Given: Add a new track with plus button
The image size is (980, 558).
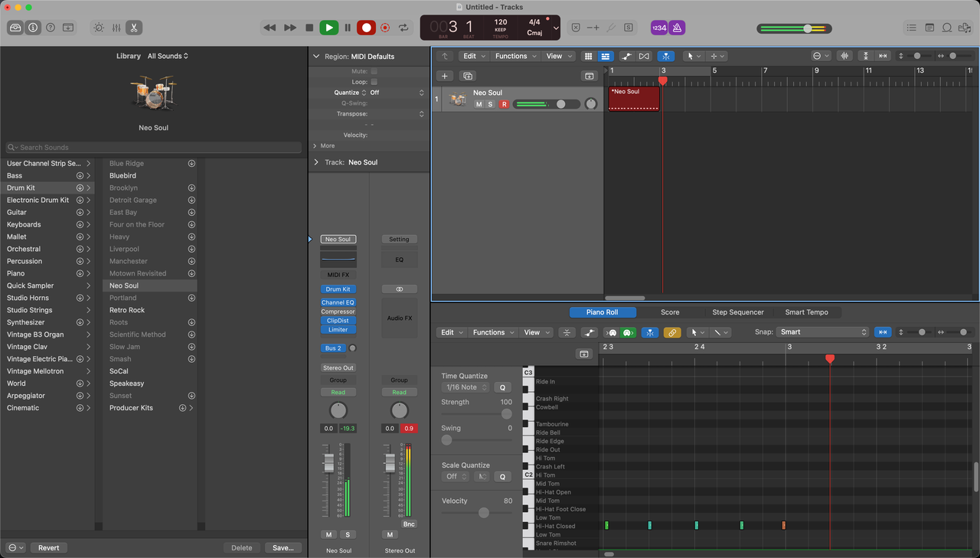Looking at the screenshot, I should point(445,76).
